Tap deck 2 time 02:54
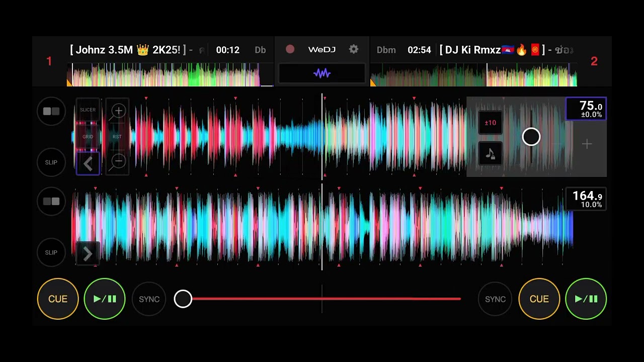Screen dimensions: 644x362 [419, 50]
